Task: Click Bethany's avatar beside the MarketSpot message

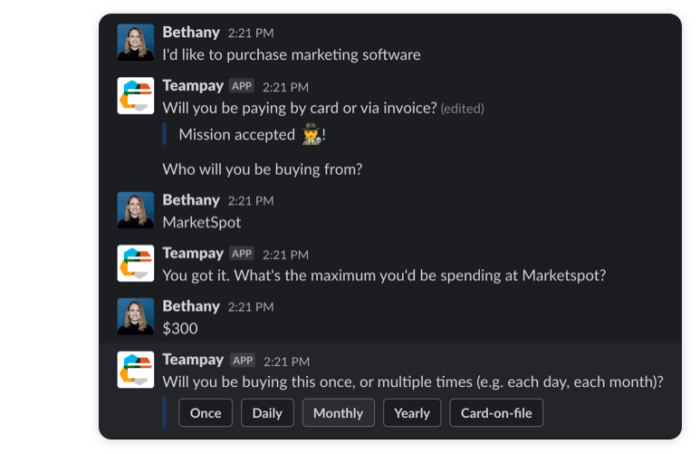Action: click(135, 210)
